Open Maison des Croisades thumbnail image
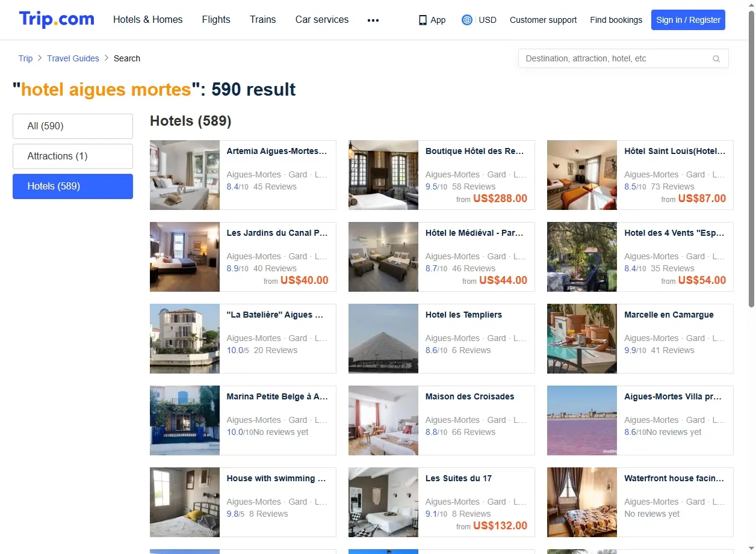 [383, 420]
